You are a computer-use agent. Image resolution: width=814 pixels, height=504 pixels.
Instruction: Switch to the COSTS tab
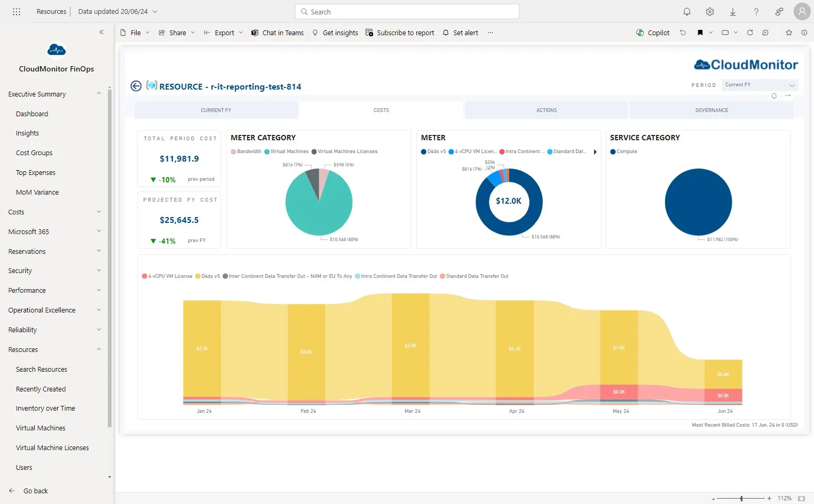[381, 110]
